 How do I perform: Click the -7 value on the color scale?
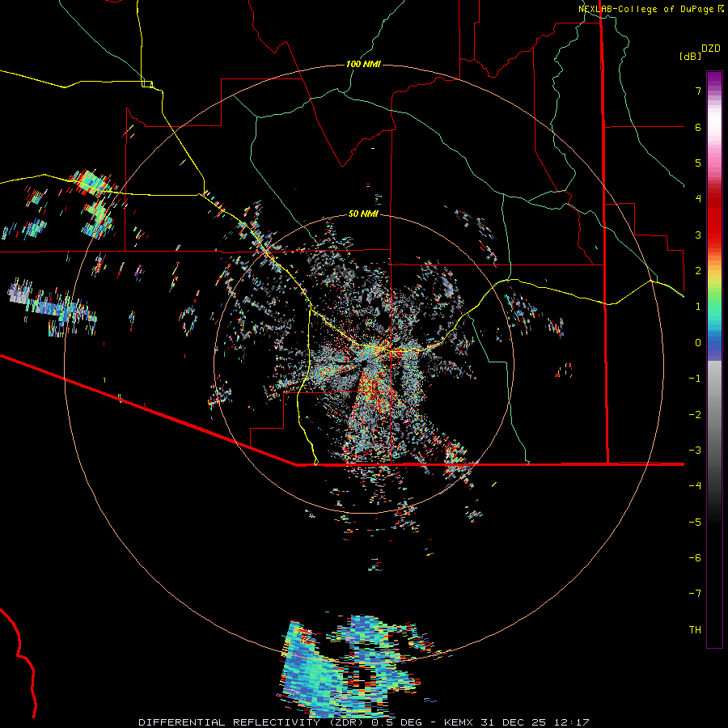(x=695, y=594)
